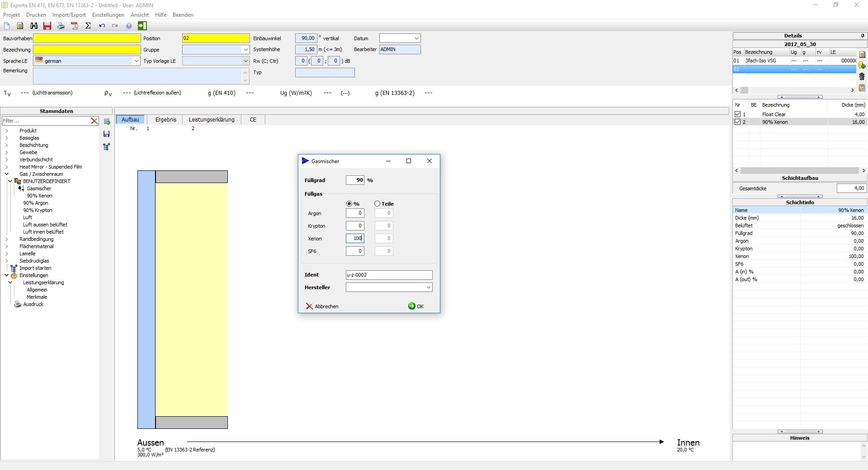Click the Ausdruck printer icon in the tree
868x470 pixels.
(18, 304)
